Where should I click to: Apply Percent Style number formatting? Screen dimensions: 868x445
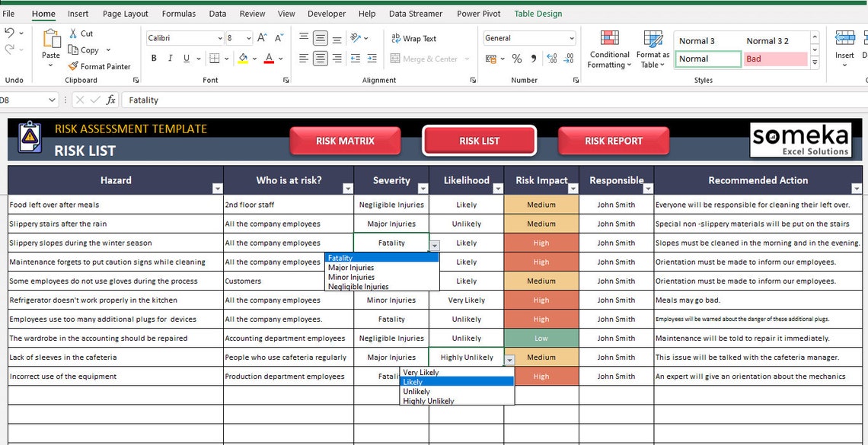[x=516, y=59]
